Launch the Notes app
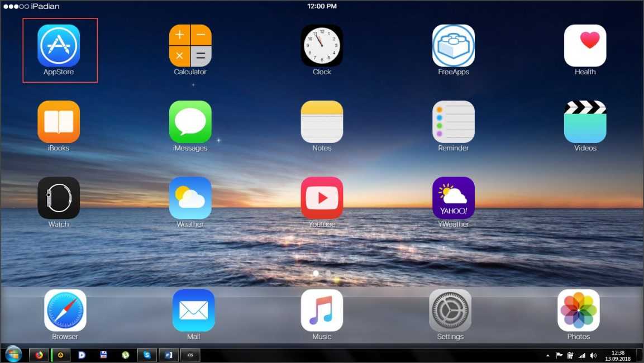This screenshot has height=363, width=644. coord(322,122)
